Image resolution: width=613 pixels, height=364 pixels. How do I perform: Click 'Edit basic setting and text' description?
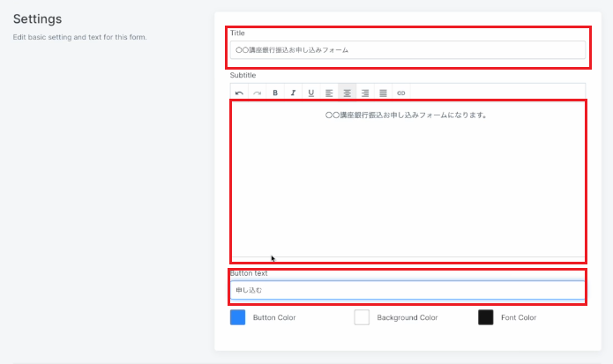pyautogui.click(x=79, y=37)
